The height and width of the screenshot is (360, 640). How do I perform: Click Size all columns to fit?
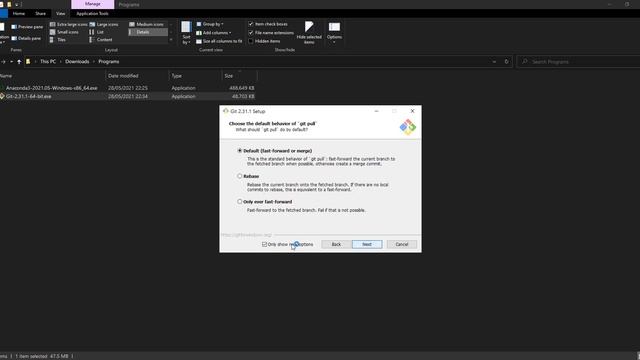pyautogui.click(x=219, y=41)
